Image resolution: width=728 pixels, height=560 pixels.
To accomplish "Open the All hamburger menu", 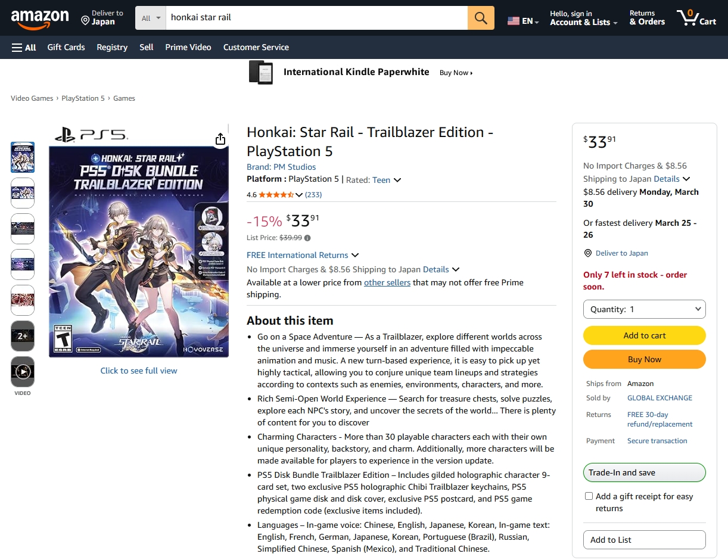I will pos(24,48).
